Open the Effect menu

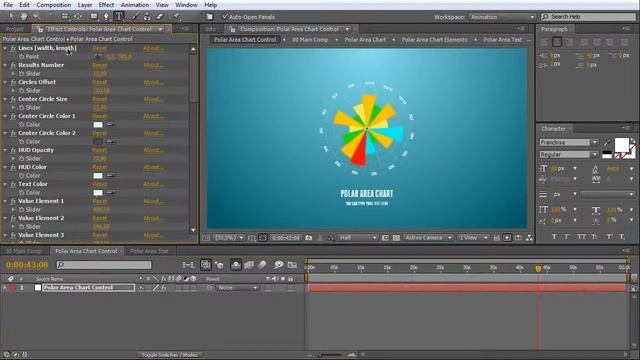point(106,5)
